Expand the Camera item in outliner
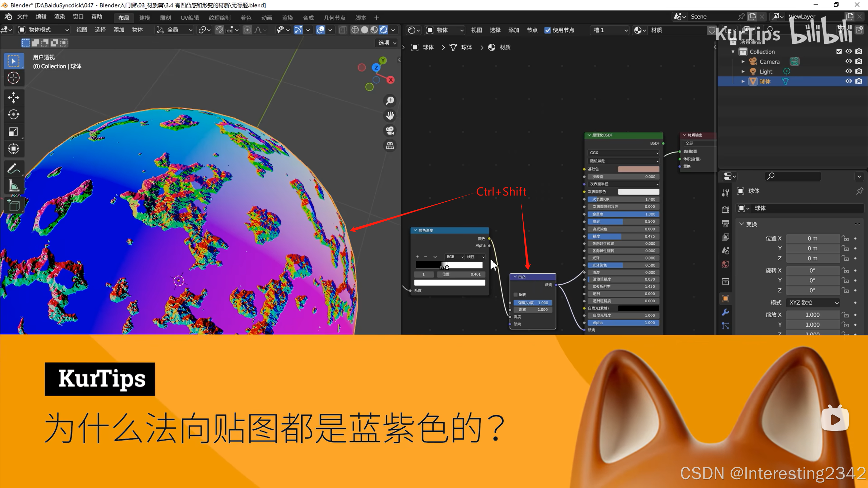 [743, 62]
